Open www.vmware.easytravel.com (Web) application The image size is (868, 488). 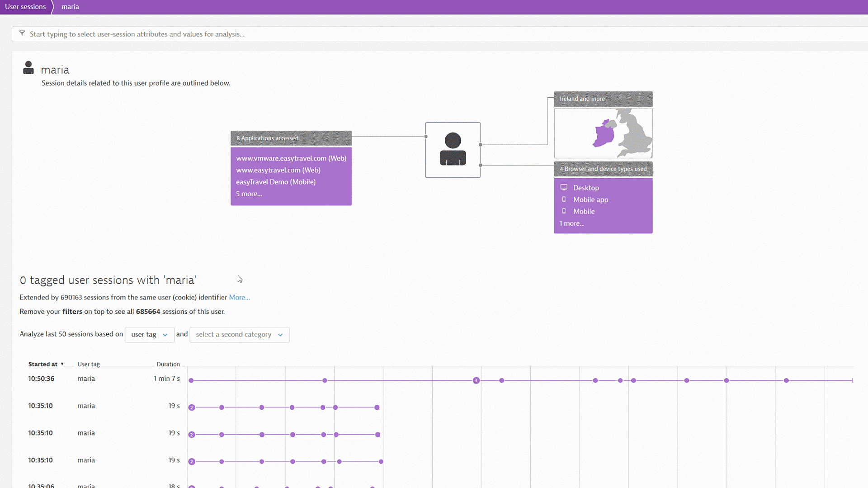tap(291, 158)
